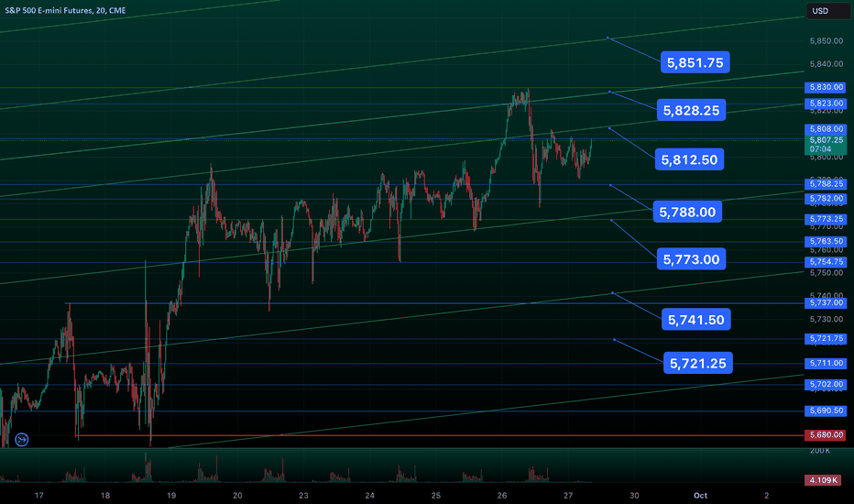Click date 23 on time axis
Screen dimensions: 854x504
303,495
